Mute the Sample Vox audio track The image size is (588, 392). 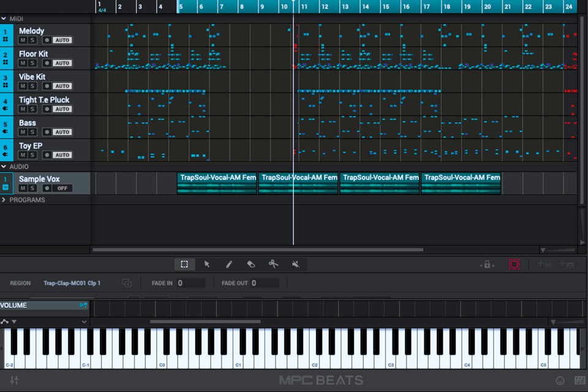[x=23, y=188]
